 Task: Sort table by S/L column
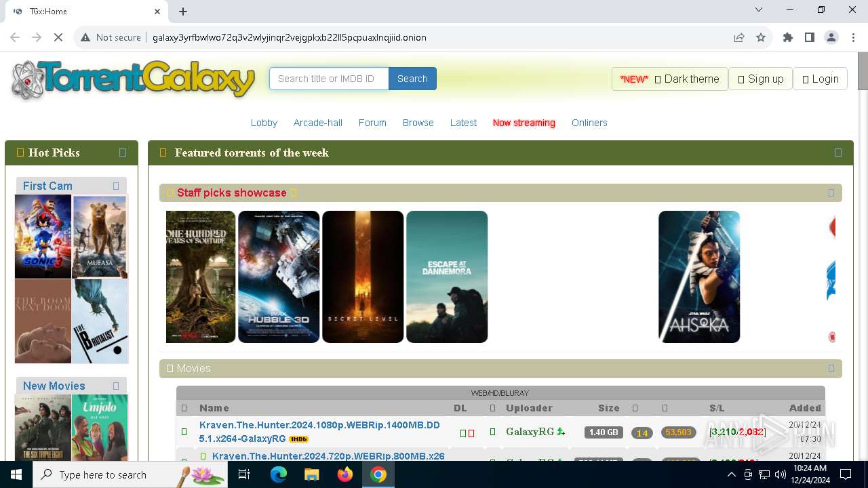pyautogui.click(x=717, y=408)
